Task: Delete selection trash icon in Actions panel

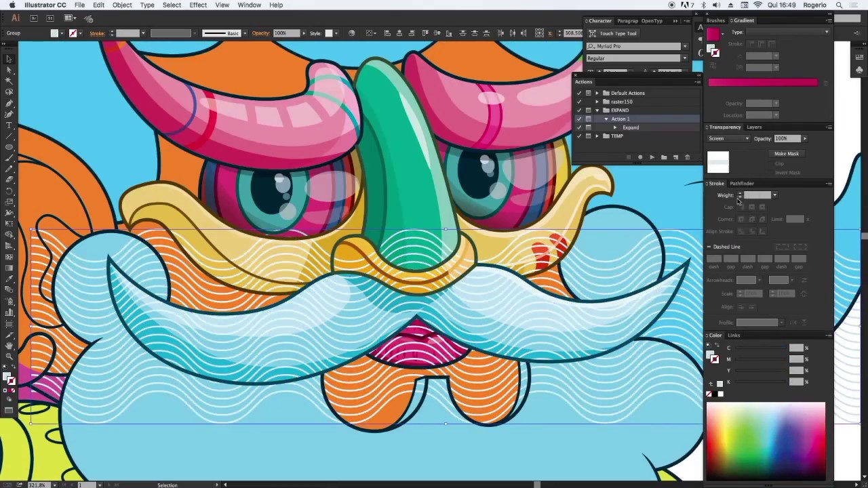Action: [687, 157]
